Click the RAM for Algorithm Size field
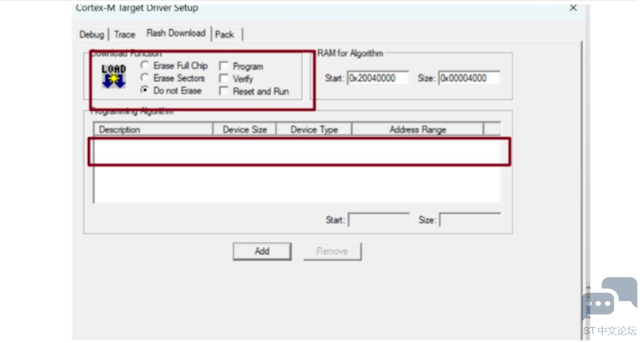Screen dimensions: 644x343 coord(469,78)
